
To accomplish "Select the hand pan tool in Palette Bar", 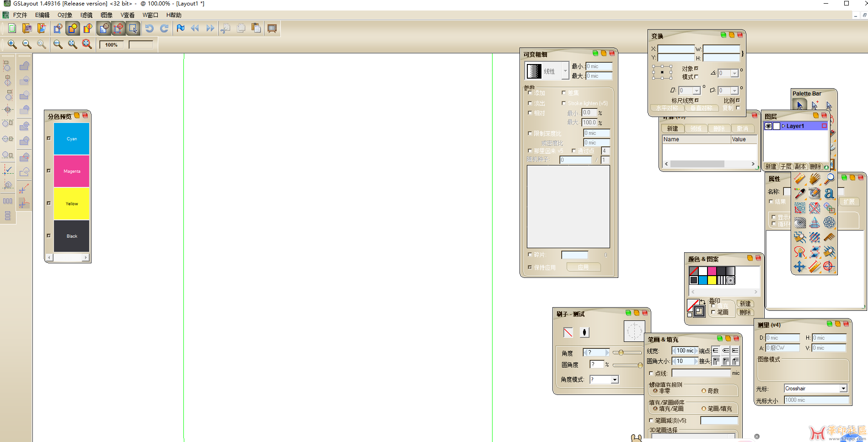I will point(814,179).
